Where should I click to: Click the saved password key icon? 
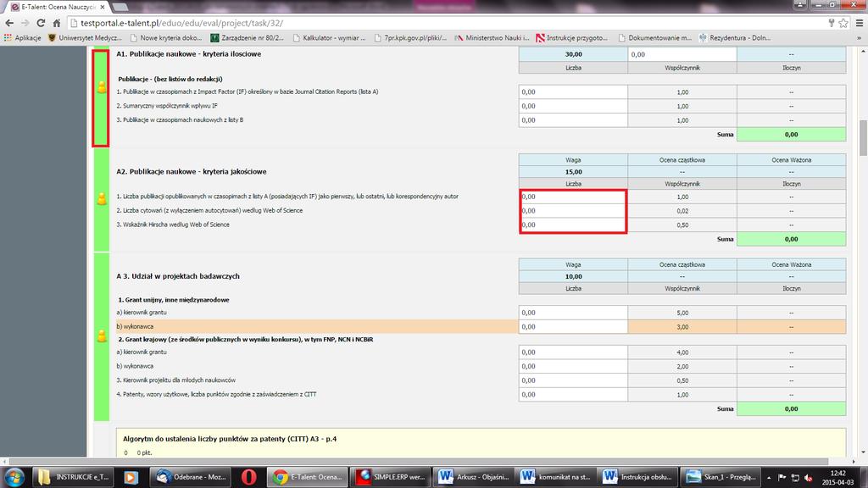[x=831, y=23]
